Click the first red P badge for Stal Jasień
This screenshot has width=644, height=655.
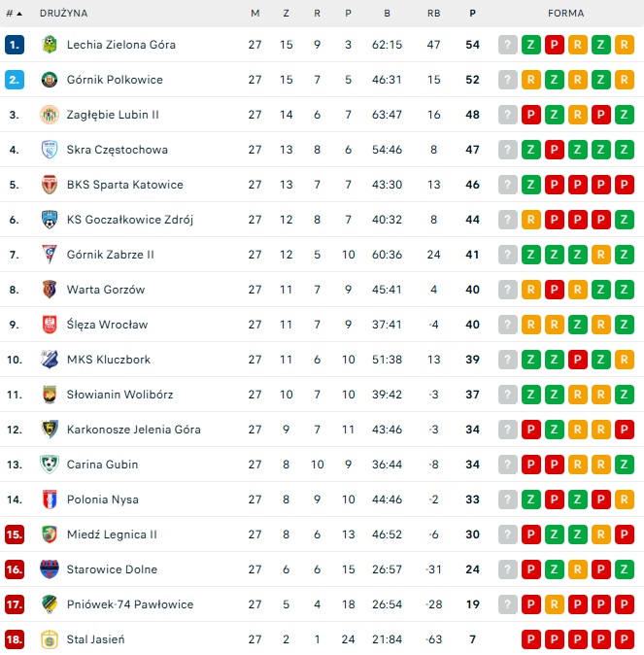coord(531,639)
